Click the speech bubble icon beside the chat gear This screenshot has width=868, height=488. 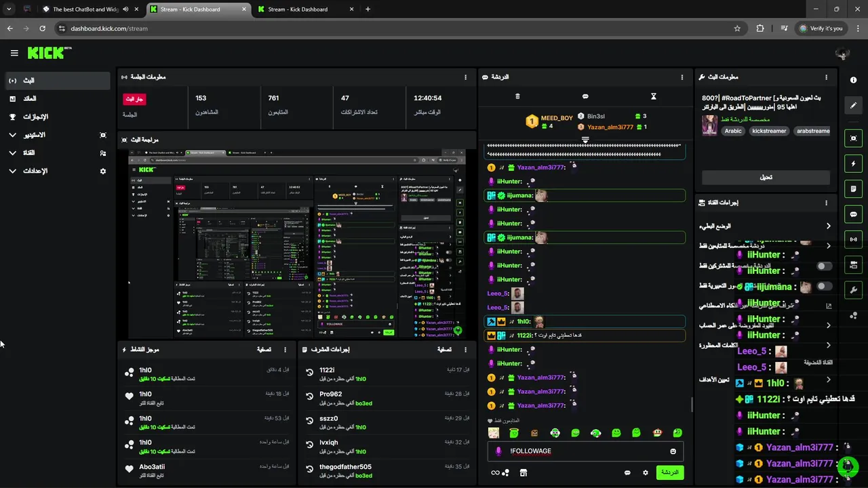tap(627, 472)
